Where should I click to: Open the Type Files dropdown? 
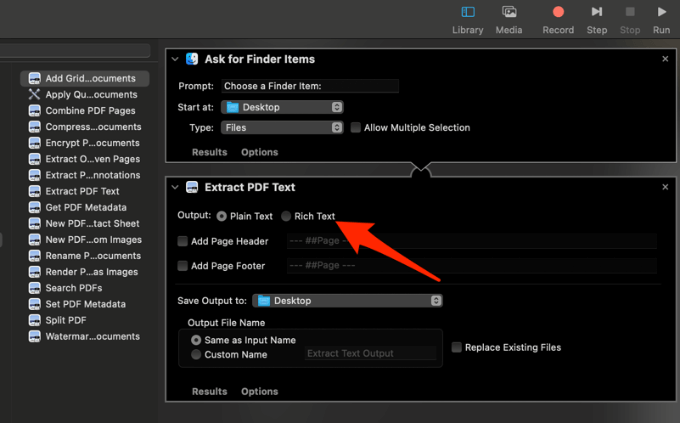click(x=282, y=128)
